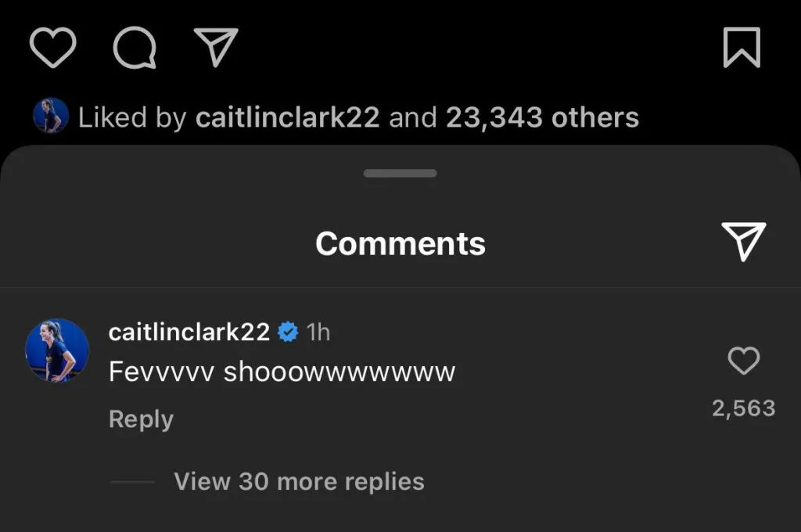Click the verified badge next to caitlinclark22
Image resolution: width=801 pixels, height=532 pixels.
click(x=289, y=331)
